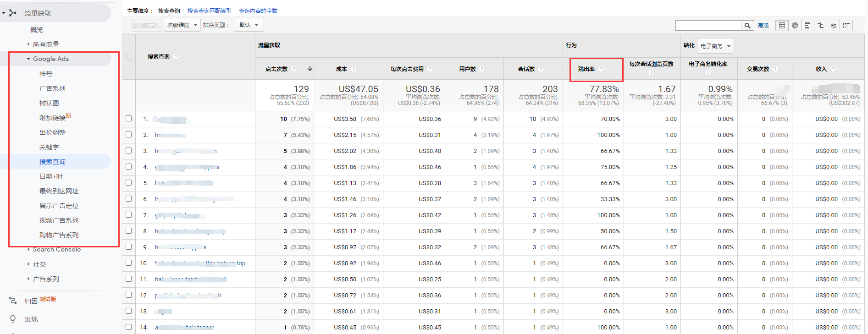Image resolution: width=868 pixels, height=334 pixels.
Task: Click the 高级 advanced filter link
Action: click(x=763, y=26)
